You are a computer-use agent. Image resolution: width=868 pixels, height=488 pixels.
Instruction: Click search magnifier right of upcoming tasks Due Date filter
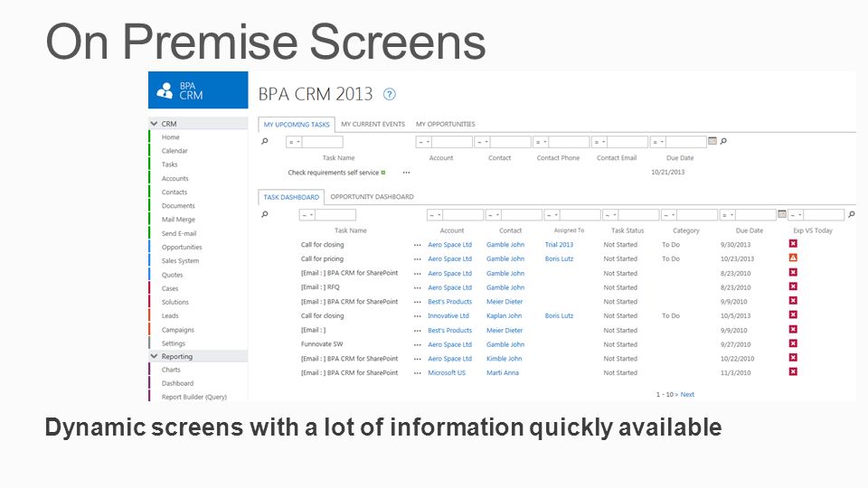click(723, 141)
